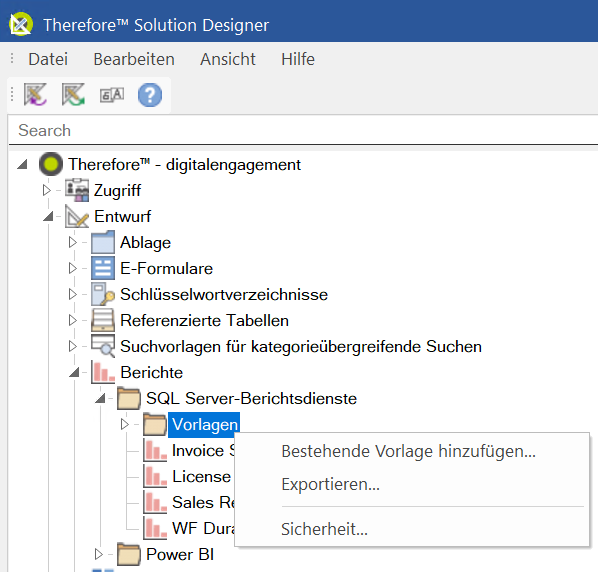Open the Bearbeiten menu

pyautogui.click(x=134, y=59)
